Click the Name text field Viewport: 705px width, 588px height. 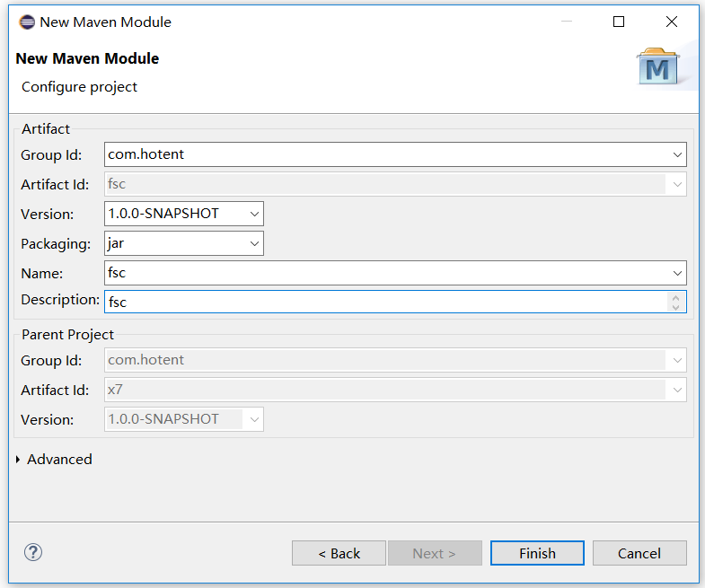coord(387,273)
